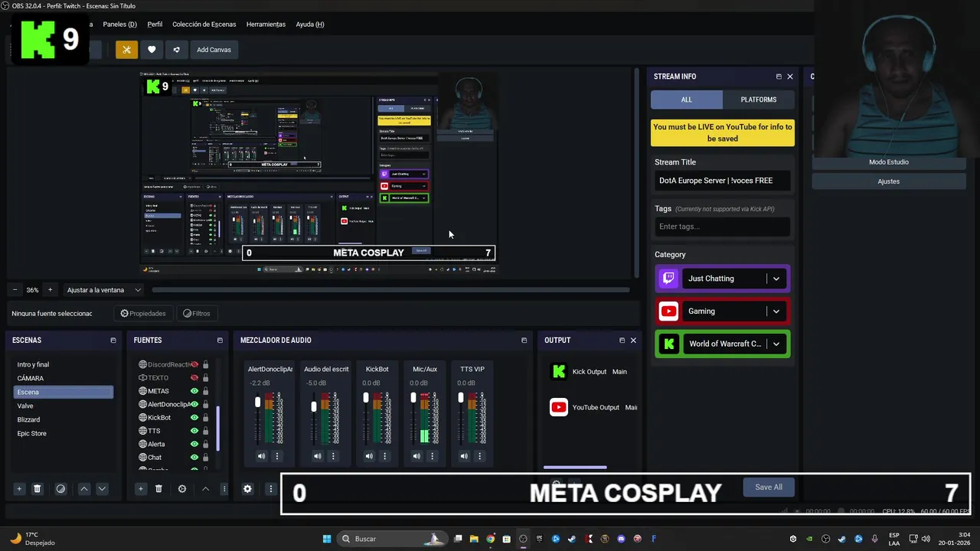Move source up arrow in Fuentes
980x551 pixels.
coord(205,489)
